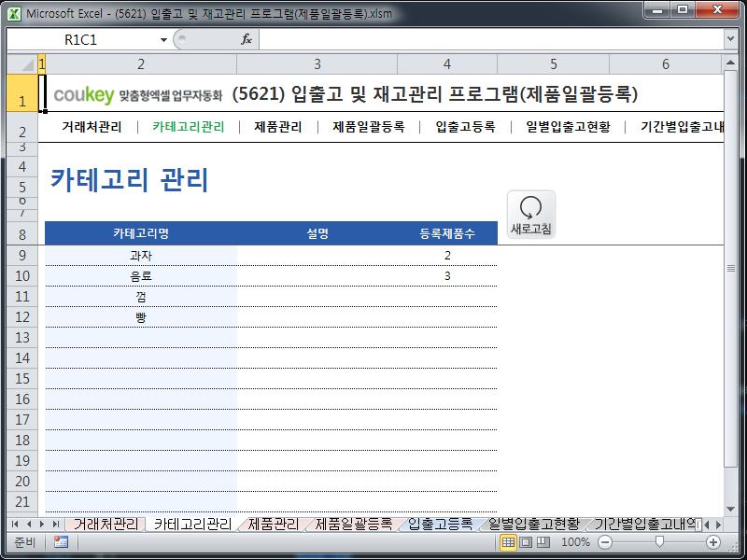Click the vertical scrollbar down arrow

(731, 509)
